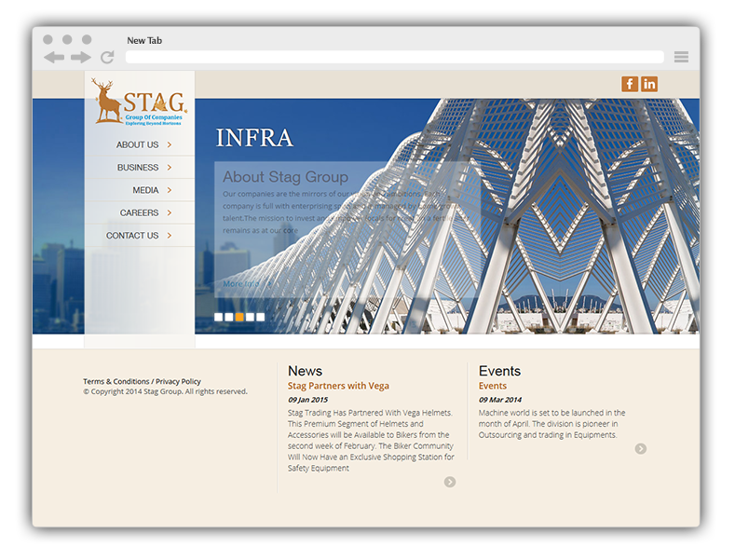The width and height of the screenshot is (735, 560).
Task: Select the first slider indicator dot
Action: tap(219, 317)
